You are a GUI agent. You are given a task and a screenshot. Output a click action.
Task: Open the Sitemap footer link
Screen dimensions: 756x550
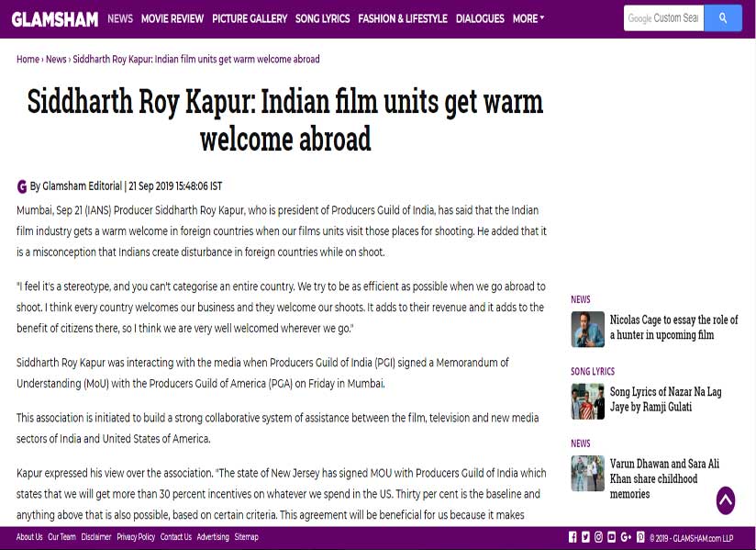click(247, 537)
